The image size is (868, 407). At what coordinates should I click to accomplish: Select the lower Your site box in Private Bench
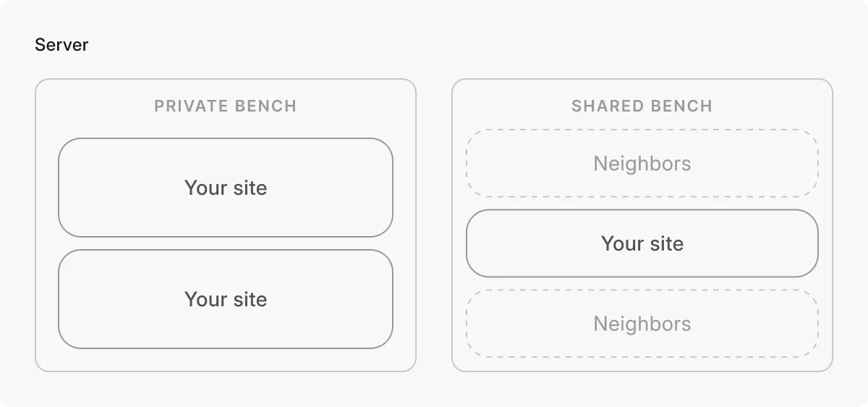[116, 322]
